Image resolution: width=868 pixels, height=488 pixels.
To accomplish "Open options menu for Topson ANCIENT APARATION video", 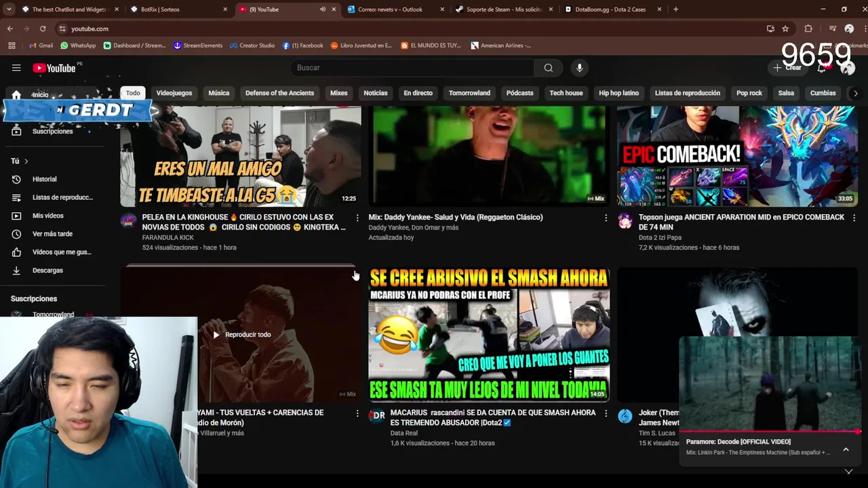I will tap(854, 218).
